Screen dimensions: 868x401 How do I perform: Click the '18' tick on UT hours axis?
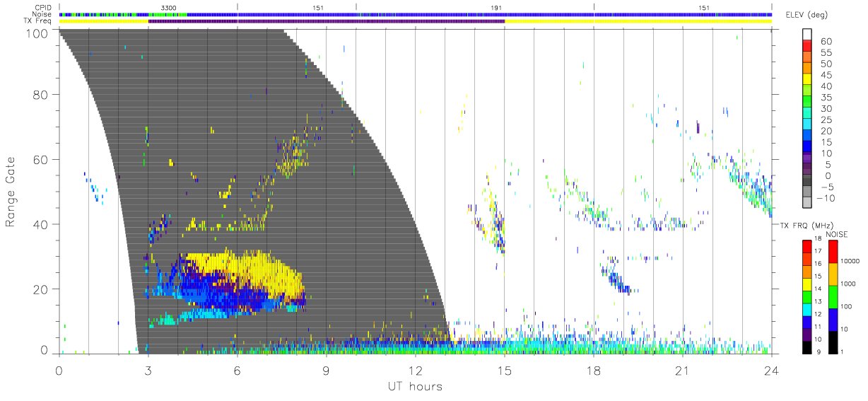click(593, 370)
